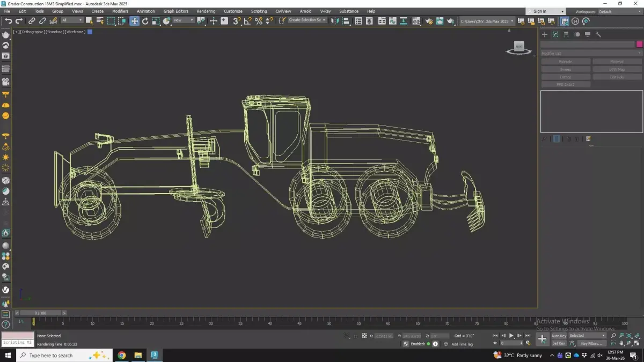Screen dimensions: 644x362
Task: Open the Utilities wrench panel icon
Action: click(x=598, y=34)
